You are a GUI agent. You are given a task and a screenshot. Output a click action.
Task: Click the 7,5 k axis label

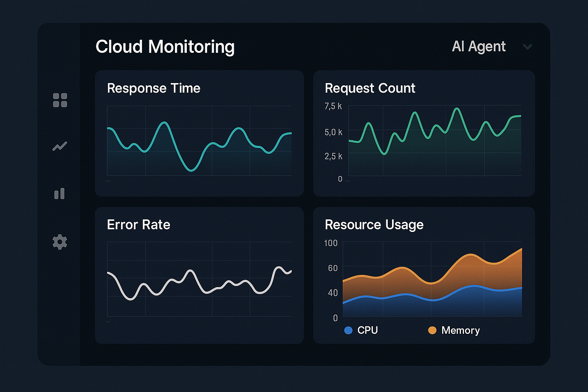(333, 106)
